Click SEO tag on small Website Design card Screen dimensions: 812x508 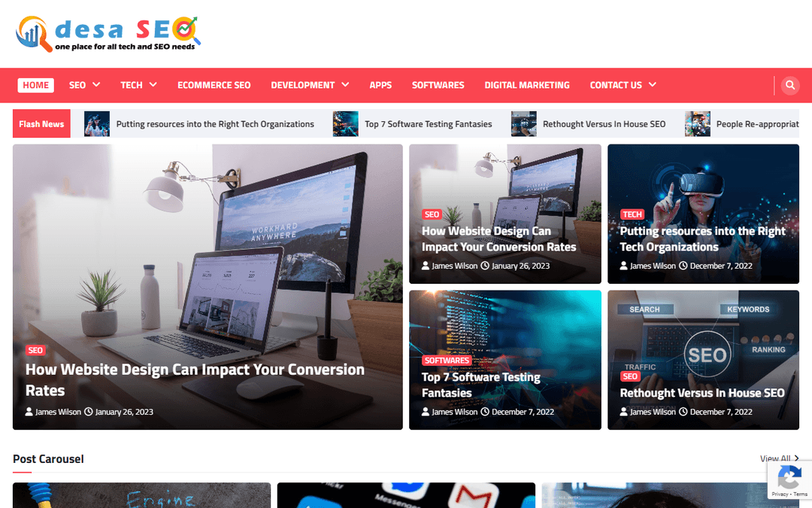click(x=432, y=214)
